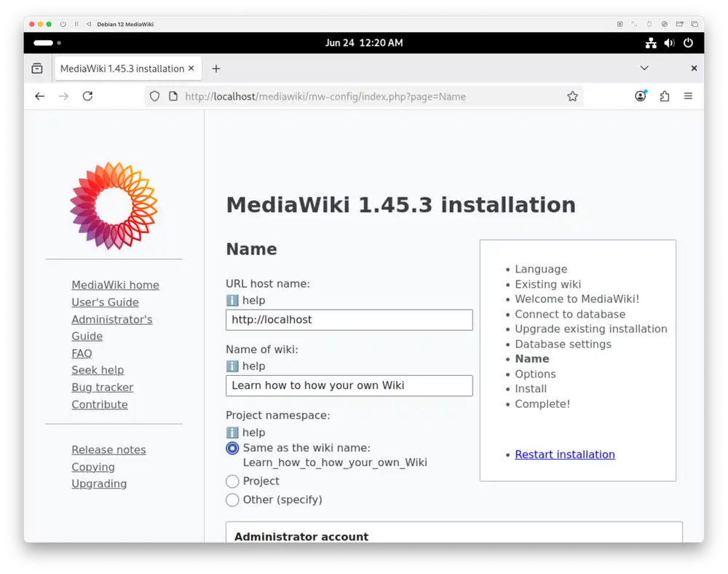Click the 'Administrator account' heading
The width and height of the screenshot is (728, 574).
pos(301,536)
